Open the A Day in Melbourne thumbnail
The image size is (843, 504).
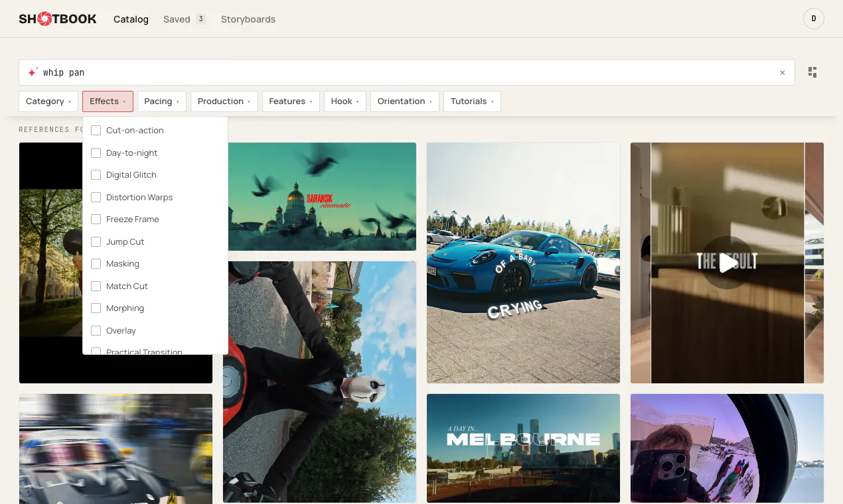pos(523,448)
